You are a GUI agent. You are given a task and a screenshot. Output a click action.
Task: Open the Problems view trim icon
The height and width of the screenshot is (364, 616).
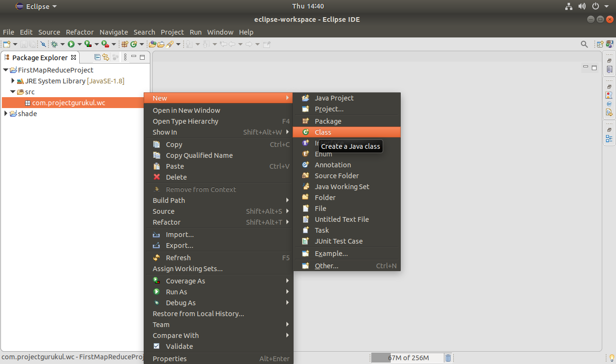609,95
